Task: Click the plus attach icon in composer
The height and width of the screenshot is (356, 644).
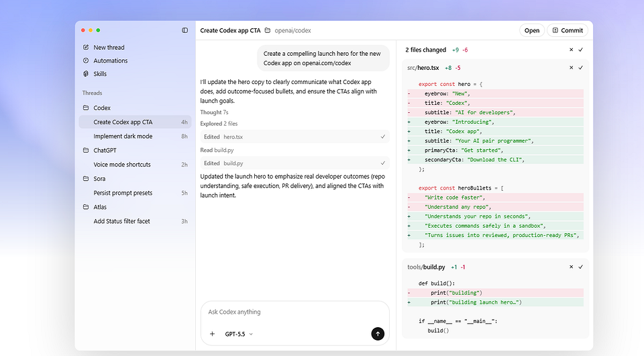Action: tap(213, 334)
